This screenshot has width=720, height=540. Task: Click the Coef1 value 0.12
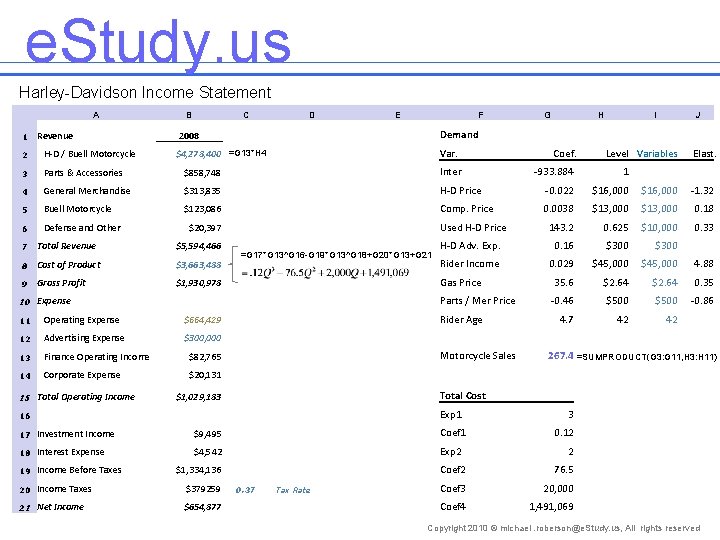point(564,433)
